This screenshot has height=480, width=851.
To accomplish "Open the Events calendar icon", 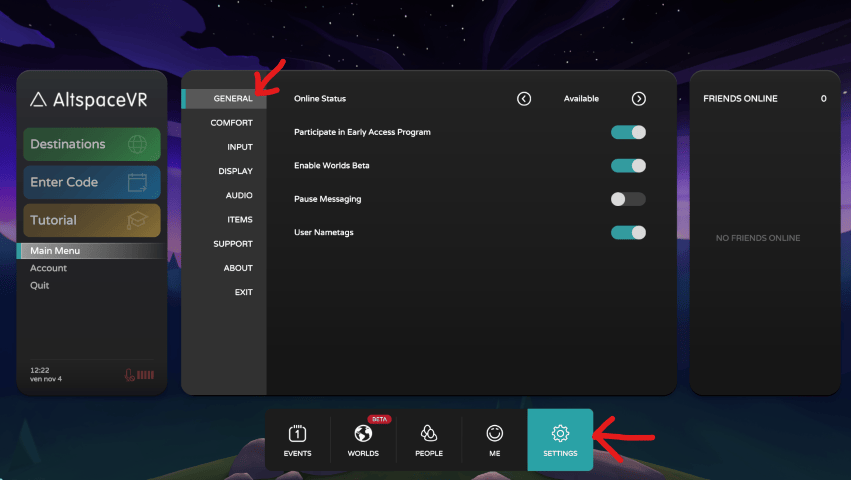I will pos(297,434).
